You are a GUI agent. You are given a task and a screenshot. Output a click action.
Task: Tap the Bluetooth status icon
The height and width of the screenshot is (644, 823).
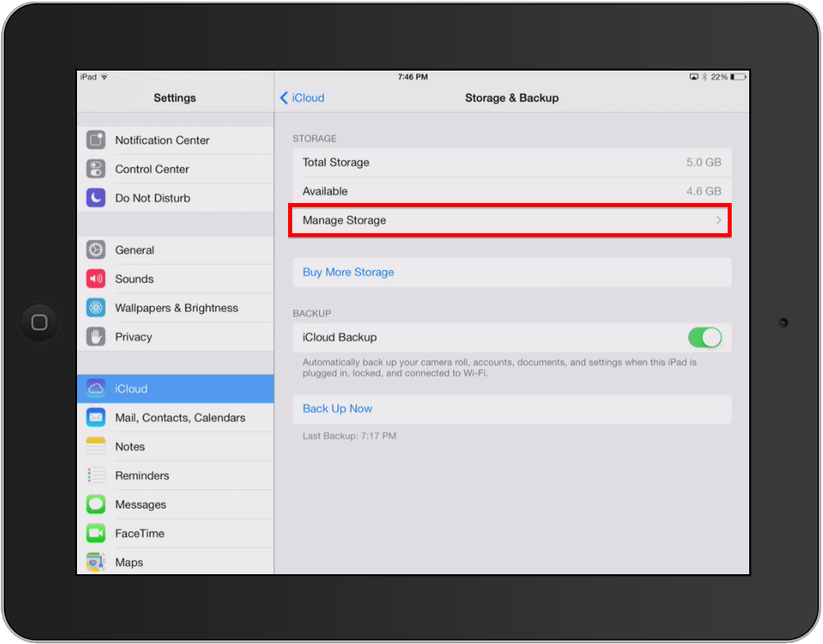pyautogui.click(x=705, y=77)
